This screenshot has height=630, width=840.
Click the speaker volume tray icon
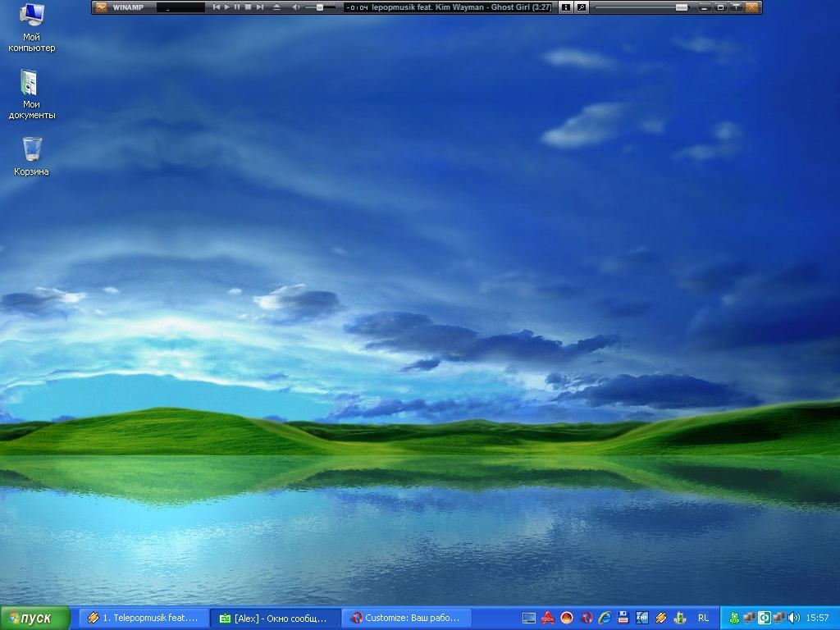(x=793, y=618)
